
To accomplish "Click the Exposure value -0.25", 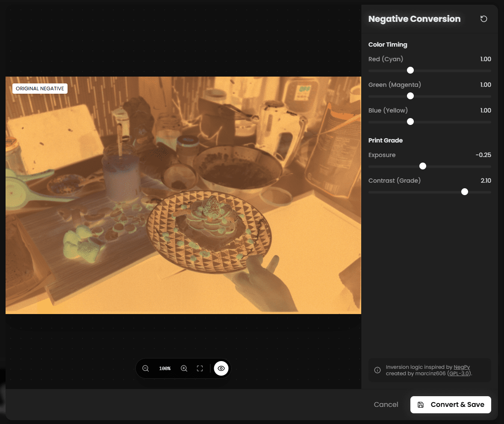I will click(483, 155).
